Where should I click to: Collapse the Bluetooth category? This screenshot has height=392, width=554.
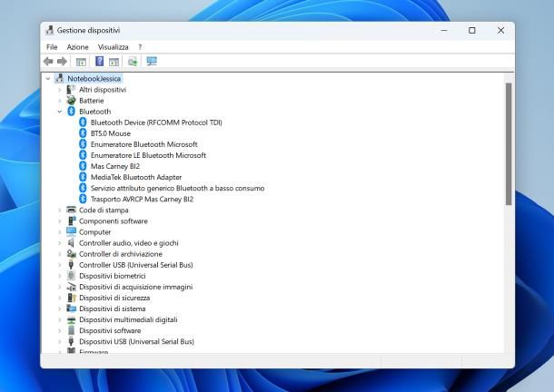(x=60, y=112)
